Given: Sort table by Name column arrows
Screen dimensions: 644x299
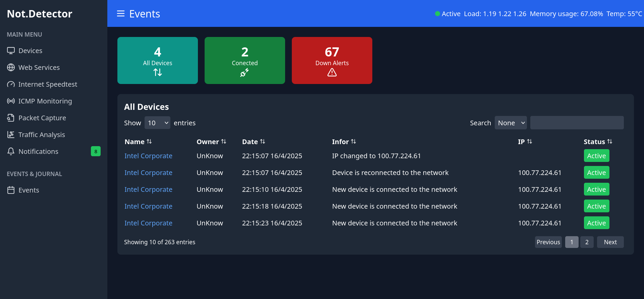Looking at the screenshot, I should click(x=149, y=141).
